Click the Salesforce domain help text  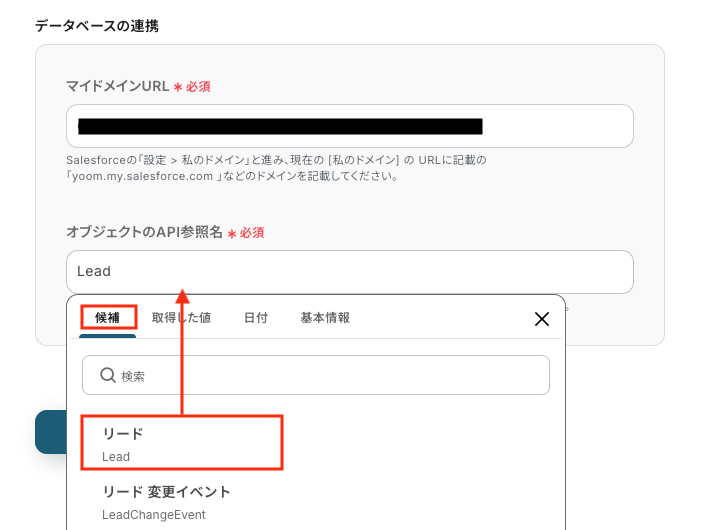276,168
